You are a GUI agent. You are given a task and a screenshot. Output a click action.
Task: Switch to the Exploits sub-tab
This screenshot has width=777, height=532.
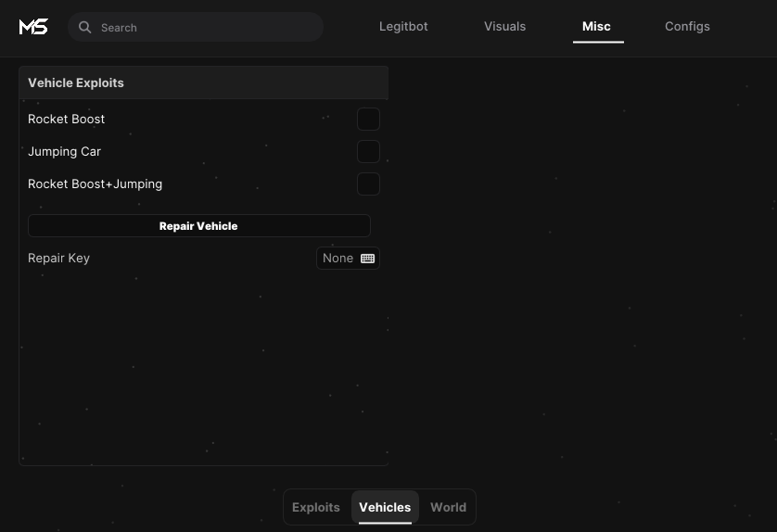coord(316,507)
